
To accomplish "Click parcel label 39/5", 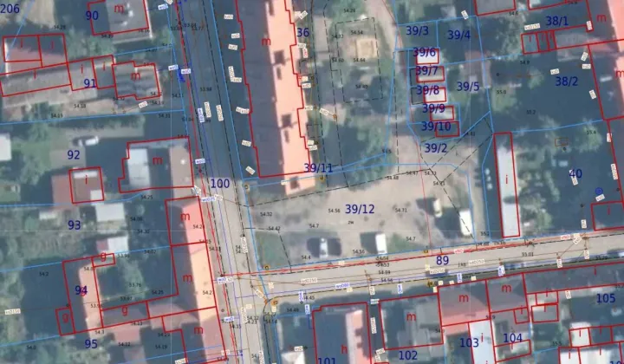I will coord(468,87).
